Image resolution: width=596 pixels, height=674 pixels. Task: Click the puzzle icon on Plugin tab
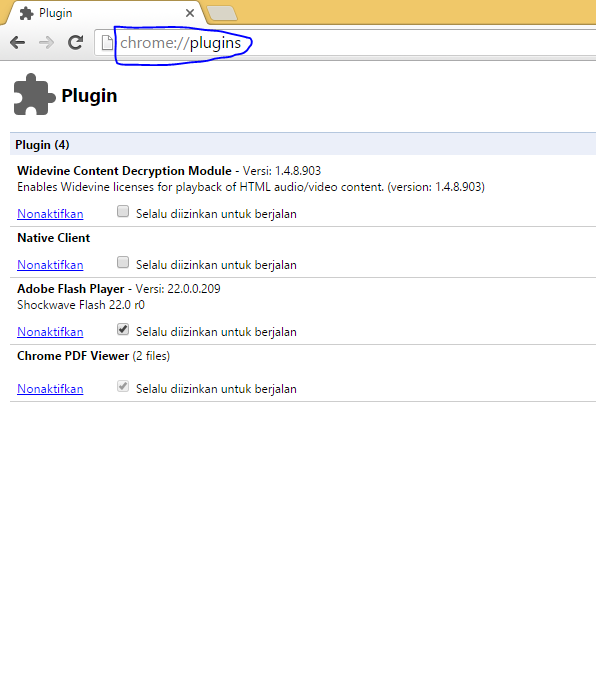tap(27, 13)
